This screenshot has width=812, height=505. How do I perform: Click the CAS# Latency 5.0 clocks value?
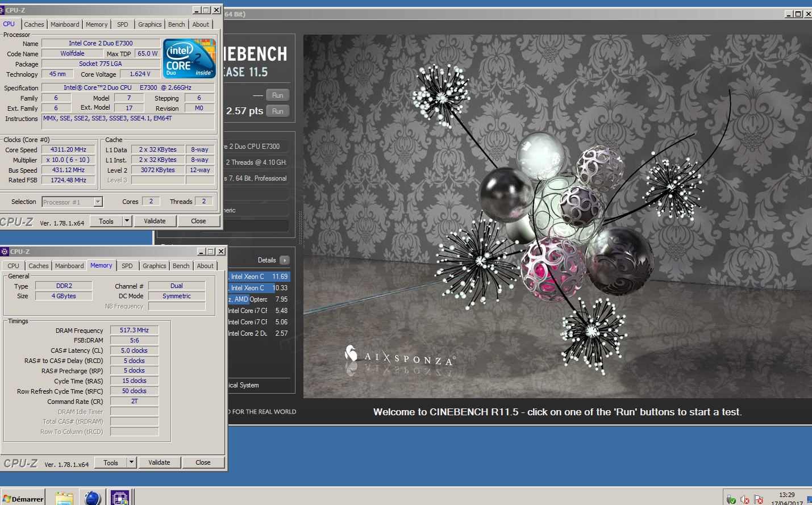134,350
